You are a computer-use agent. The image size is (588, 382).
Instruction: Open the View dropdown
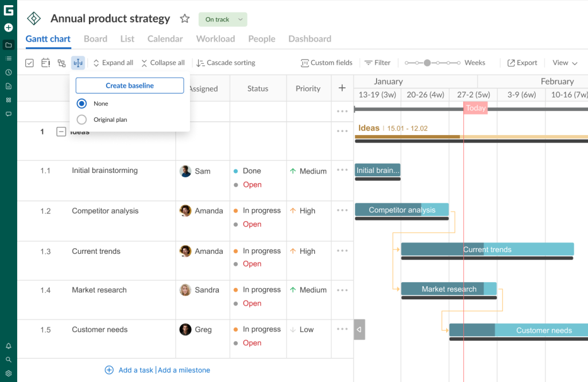tap(563, 63)
